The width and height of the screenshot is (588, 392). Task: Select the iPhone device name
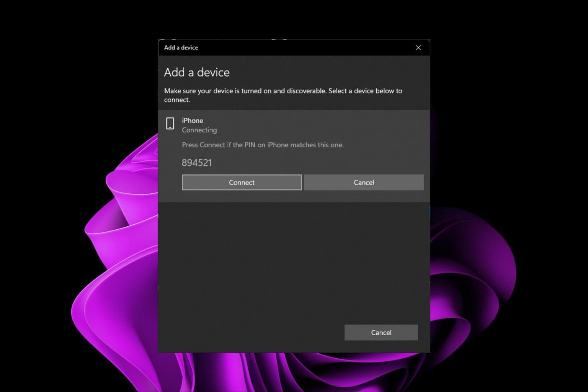(x=192, y=121)
